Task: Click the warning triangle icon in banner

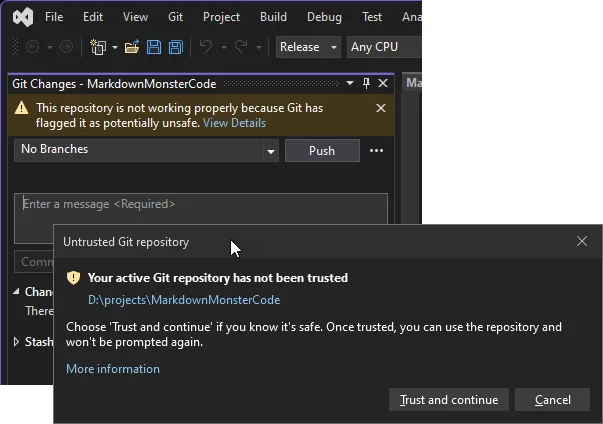Action: tap(22, 108)
